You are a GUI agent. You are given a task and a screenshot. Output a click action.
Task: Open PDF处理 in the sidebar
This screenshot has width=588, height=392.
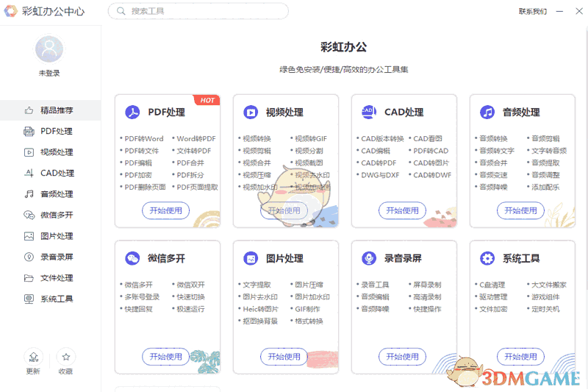[x=50, y=132]
